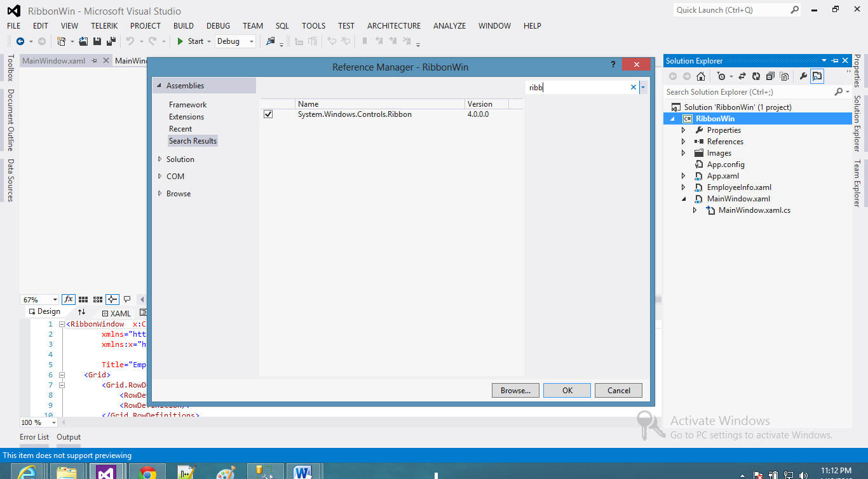This screenshot has width=868, height=479.
Task: Toggle the fx effects button in designer bar
Action: [68, 299]
